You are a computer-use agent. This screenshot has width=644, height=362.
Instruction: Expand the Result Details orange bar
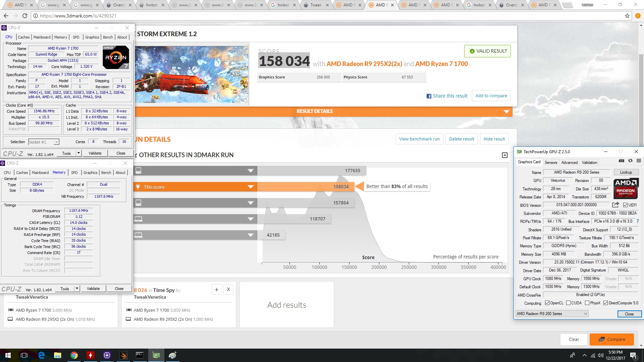(323, 111)
